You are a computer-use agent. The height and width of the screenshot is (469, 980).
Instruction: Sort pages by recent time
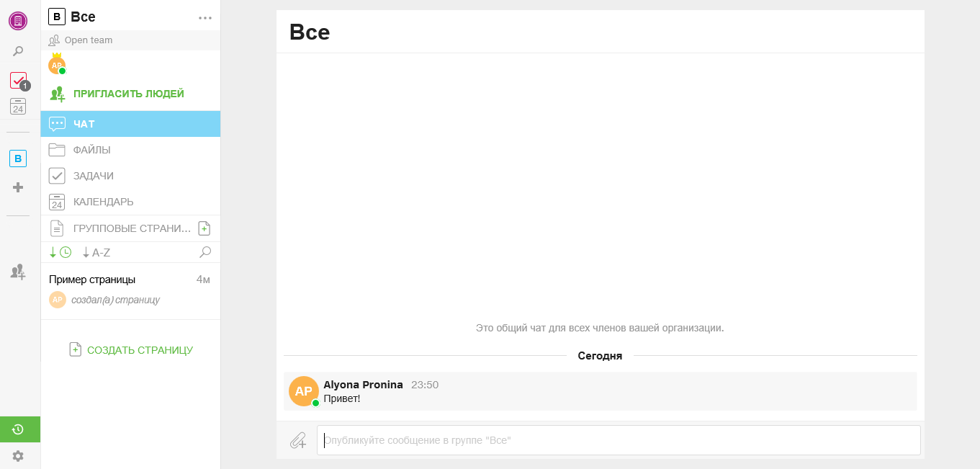(x=60, y=252)
